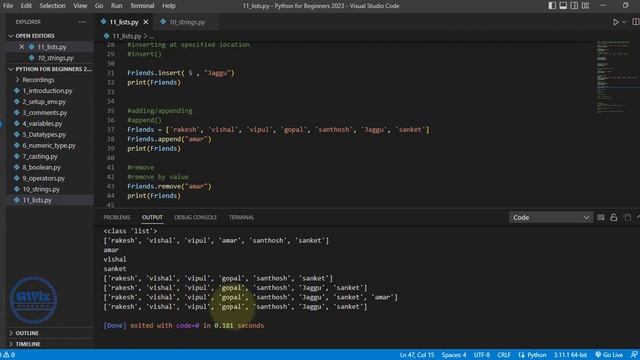This screenshot has width=640, height=360.
Task: Click Spaces: 4 indentation setting
Action: (453, 355)
